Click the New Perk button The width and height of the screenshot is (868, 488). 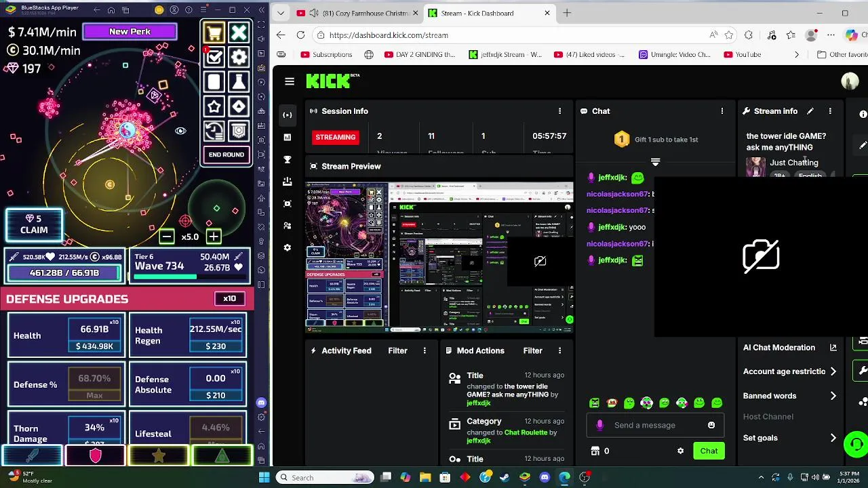point(130,31)
